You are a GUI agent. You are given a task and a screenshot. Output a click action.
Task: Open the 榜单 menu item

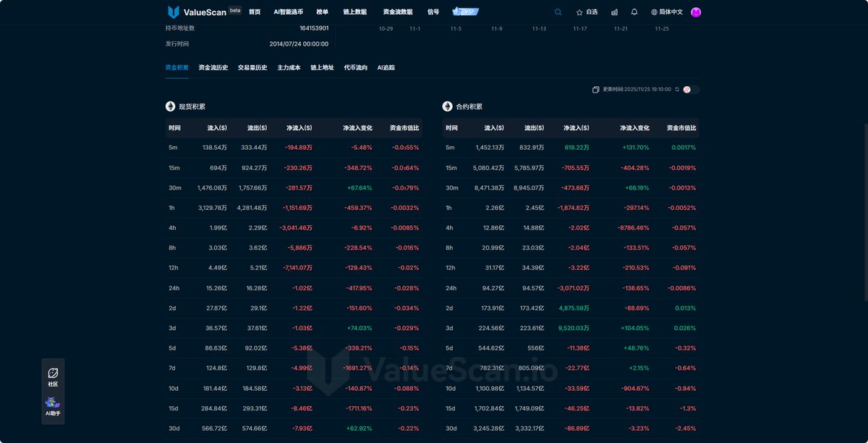click(323, 12)
